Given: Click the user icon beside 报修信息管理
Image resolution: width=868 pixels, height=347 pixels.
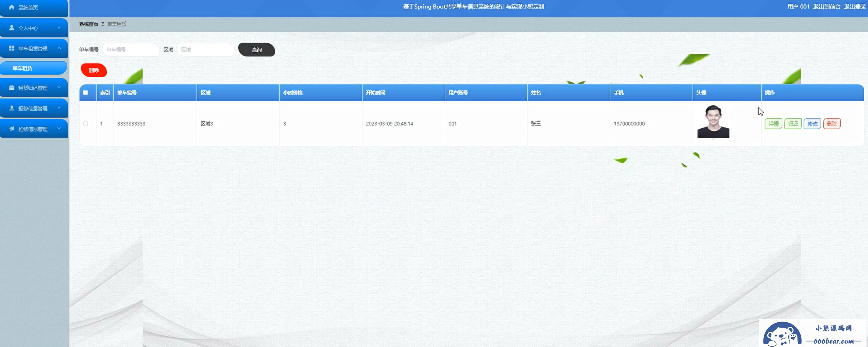Looking at the screenshot, I should pos(12,108).
